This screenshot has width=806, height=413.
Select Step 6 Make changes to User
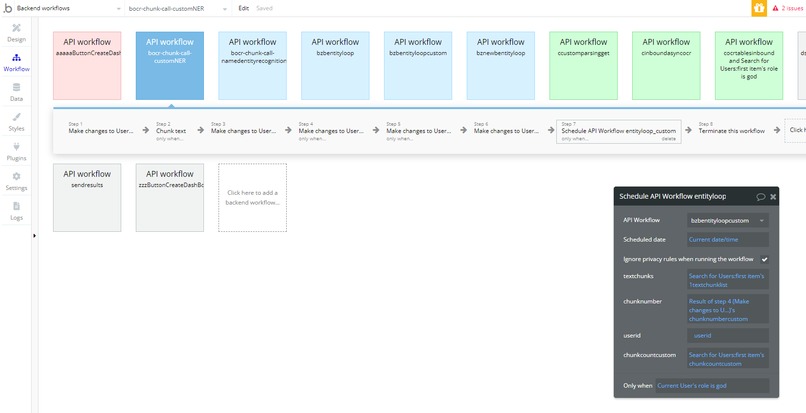[x=506, y=131]
